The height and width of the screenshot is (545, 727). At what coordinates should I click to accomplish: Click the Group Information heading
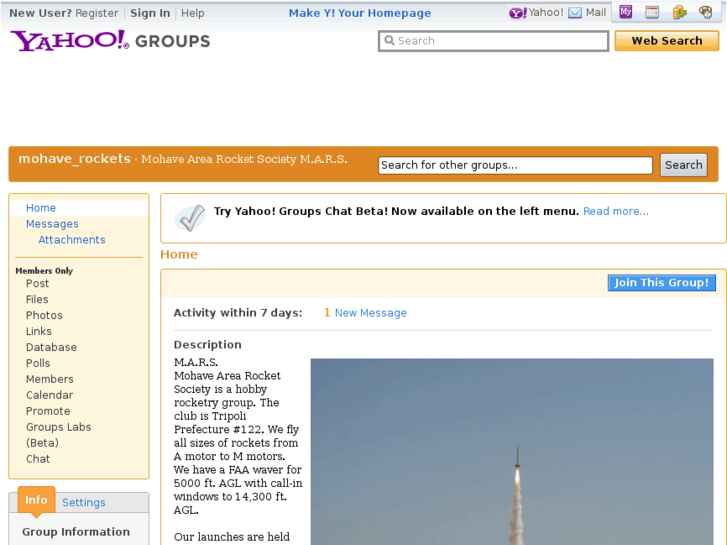point(76,532)
